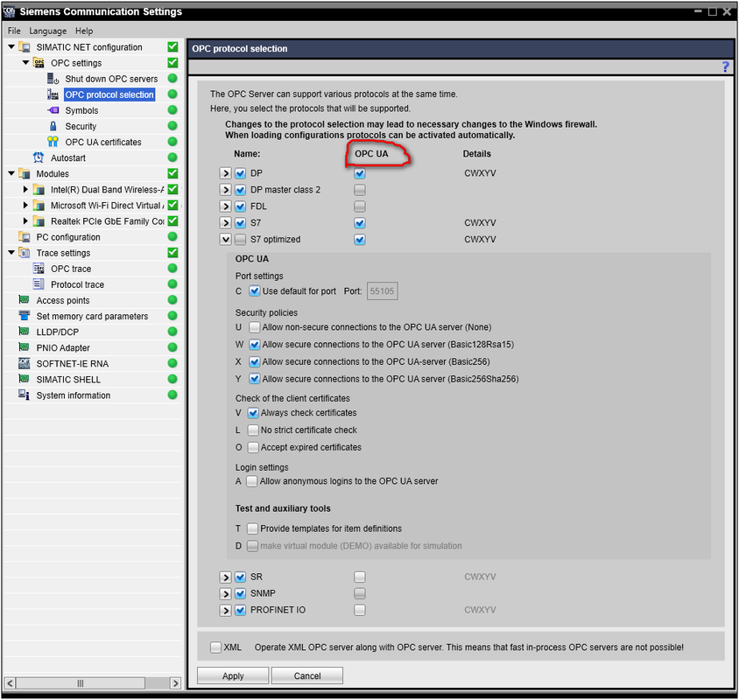
Task: Click the System information icon
Action: [x=24, y=395]
